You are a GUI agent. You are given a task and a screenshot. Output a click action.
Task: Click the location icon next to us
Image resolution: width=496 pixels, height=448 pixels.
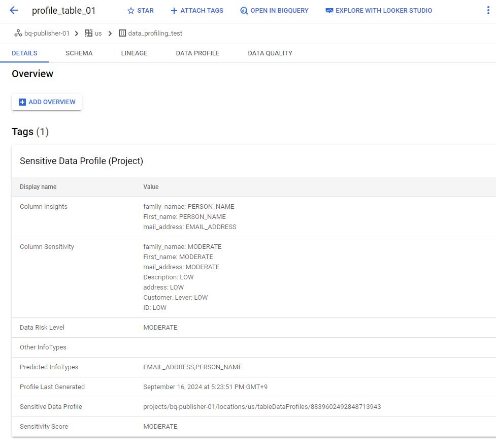89,33
